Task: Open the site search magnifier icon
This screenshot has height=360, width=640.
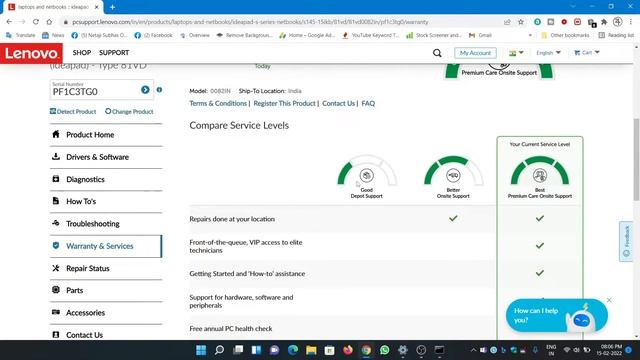Action: click(x=437, y=53)
